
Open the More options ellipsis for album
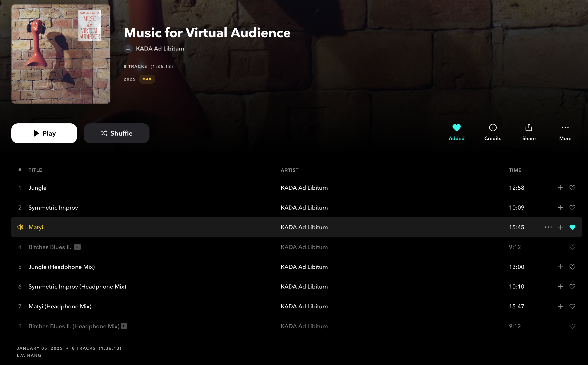pyautogui.click(x=565, y=127)
